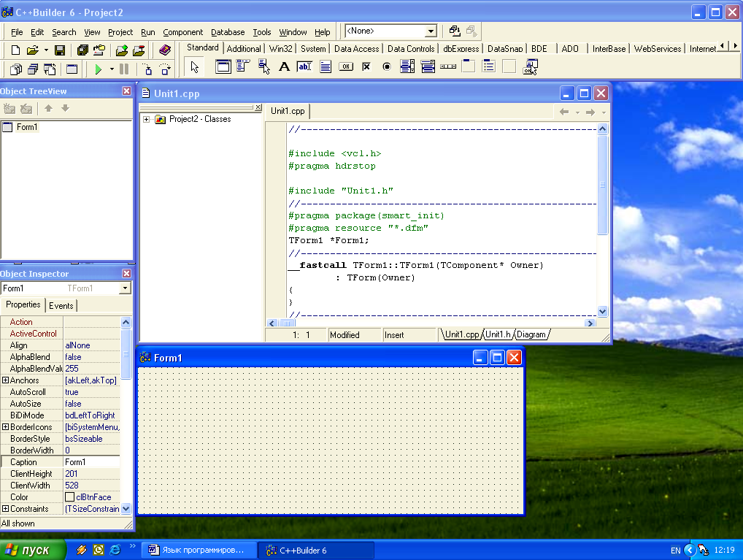The width and height of the screenshot is (743, 560).
Task: Expand the Constraints property
Action: [x=5, y=509]
